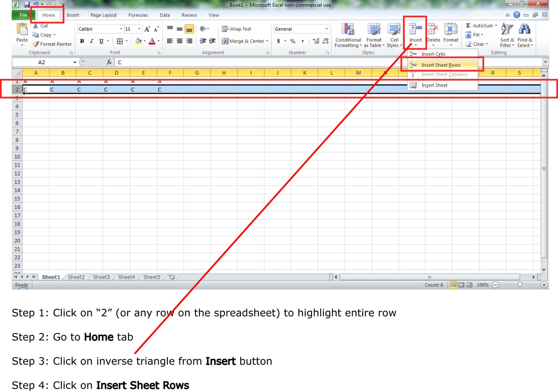
Task: Copy the selected row
Action: 44,35
